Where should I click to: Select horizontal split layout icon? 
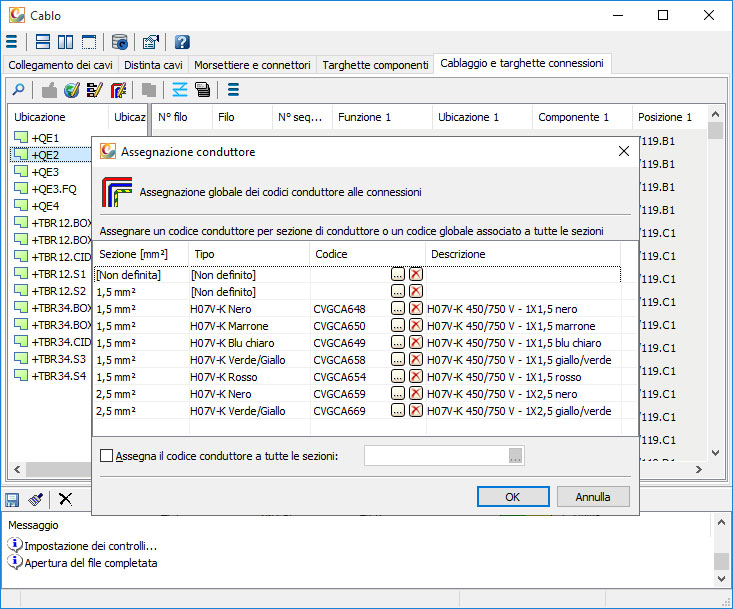[43, 42]
